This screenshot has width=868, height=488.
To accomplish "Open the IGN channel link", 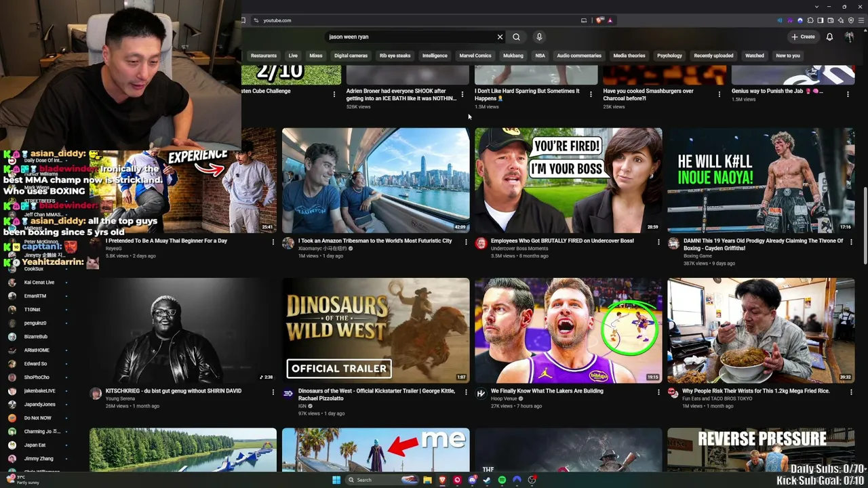I will [x=302, y=406].
